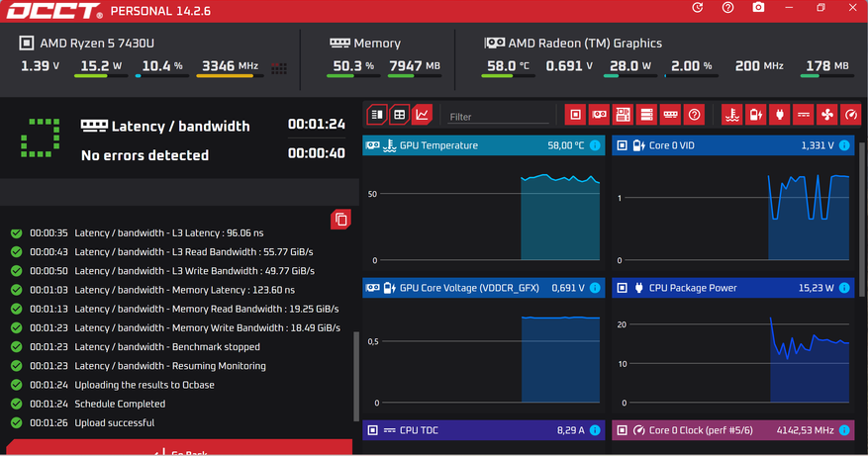Click the log panel scrollbar
This screenshot has width=868, height=456.
(356, 376)
